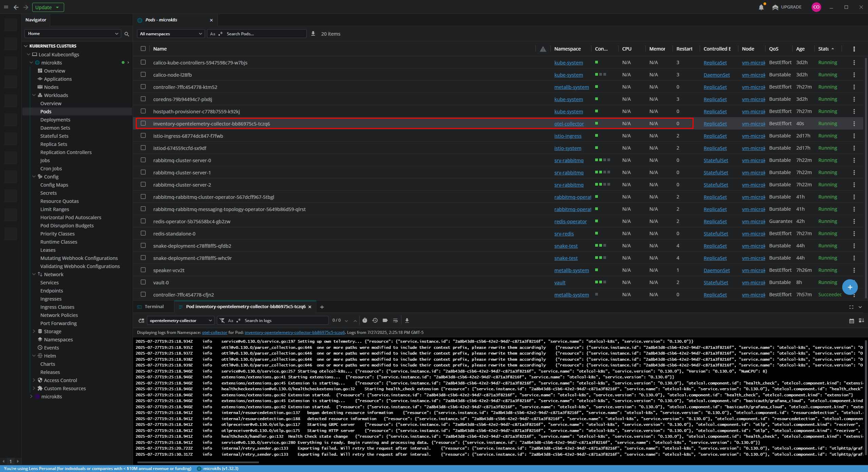Viewport: 868px width, 472px height.
Task: Maximize the bottom dock panel
Action: (x=851, y=307)
